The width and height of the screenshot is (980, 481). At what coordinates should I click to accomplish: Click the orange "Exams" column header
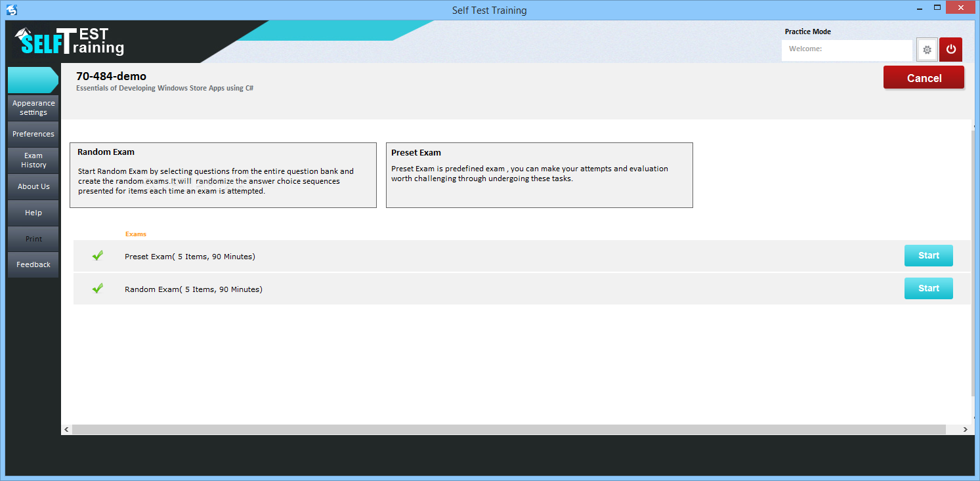[x=136, y=234]
